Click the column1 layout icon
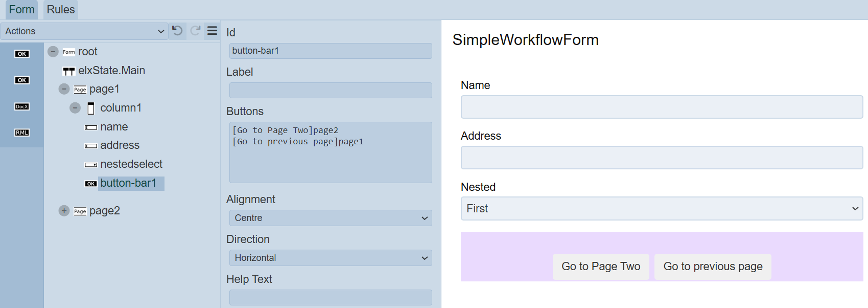Screen dimensions: 868x308 (x=91, y=108)
